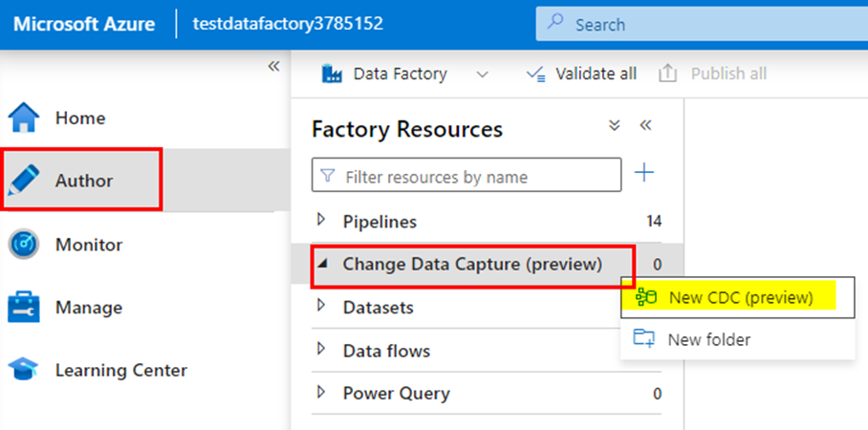Click the testdatafactory3785152 name

click(288, 24)
